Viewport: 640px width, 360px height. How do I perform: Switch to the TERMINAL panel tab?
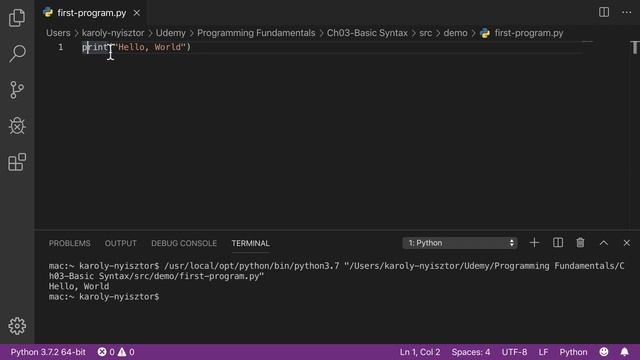tap(250, 243)
